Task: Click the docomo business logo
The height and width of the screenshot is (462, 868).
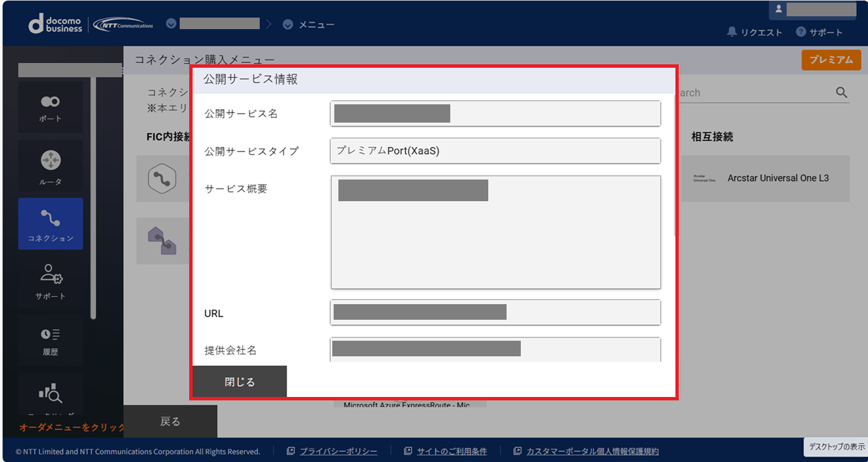Action: 56,24
